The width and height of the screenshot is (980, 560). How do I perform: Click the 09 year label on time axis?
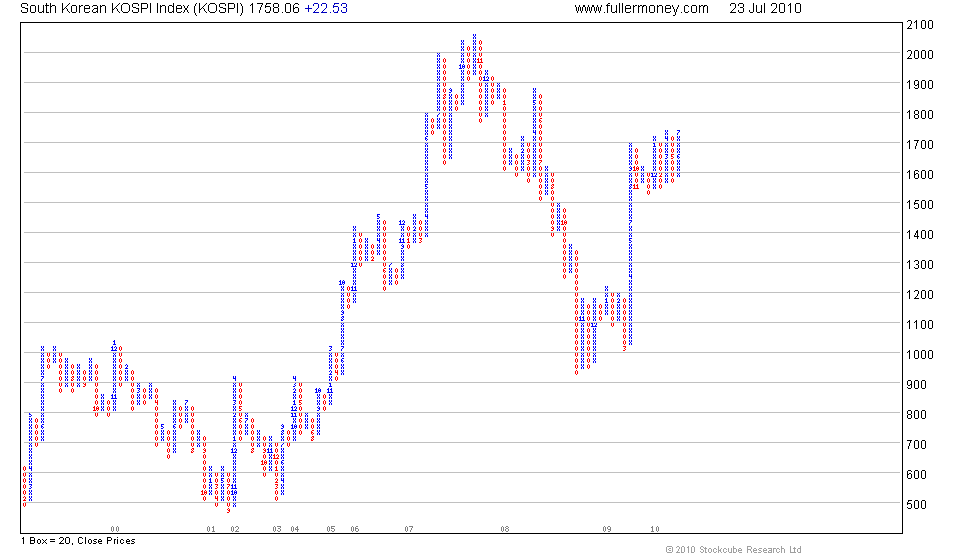(607, 529)
